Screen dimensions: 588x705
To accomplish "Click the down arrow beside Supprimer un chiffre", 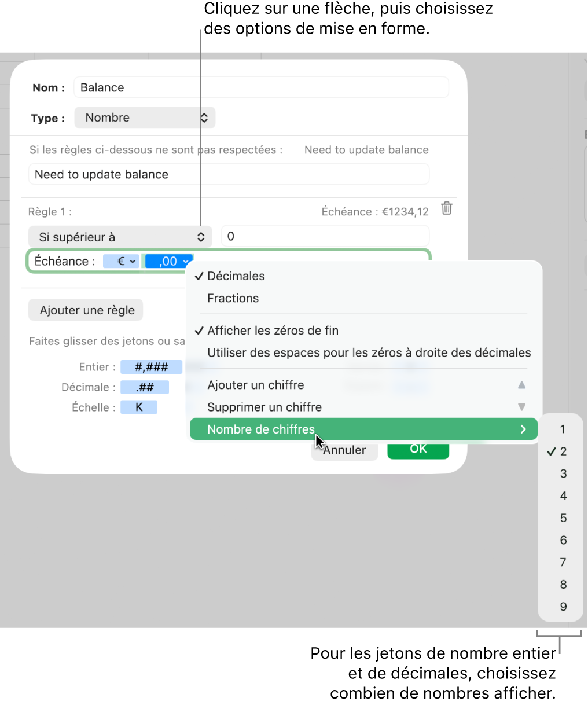I will pos(521,407).
